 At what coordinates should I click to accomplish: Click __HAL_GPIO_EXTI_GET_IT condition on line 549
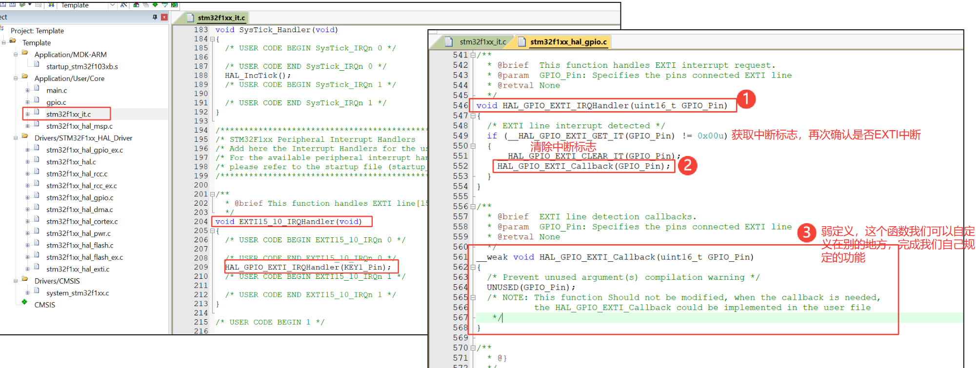[606, 136]
